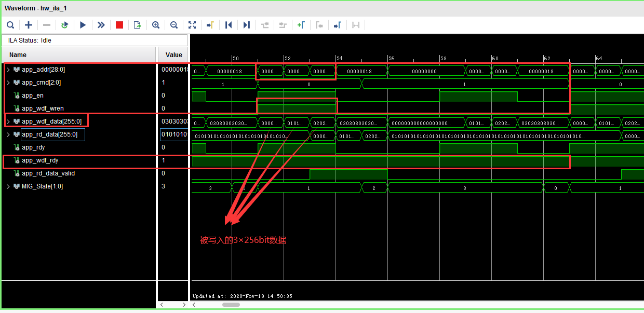Go to the waveform beginning
644x313 pixels.
pyautogui.click(x=229, y=25)
